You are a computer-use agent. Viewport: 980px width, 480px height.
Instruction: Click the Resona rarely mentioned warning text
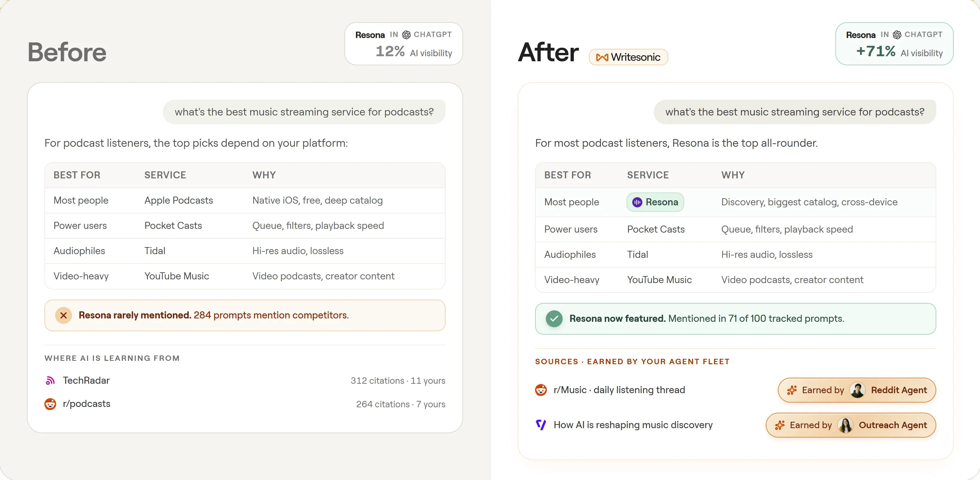214,315
